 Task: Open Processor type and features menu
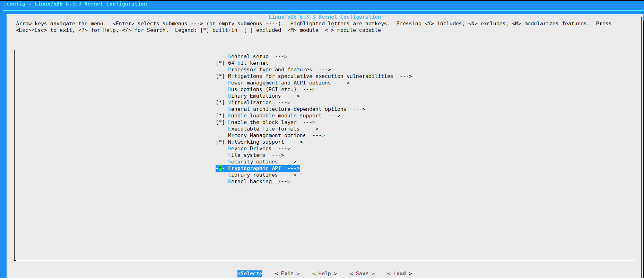270,70
